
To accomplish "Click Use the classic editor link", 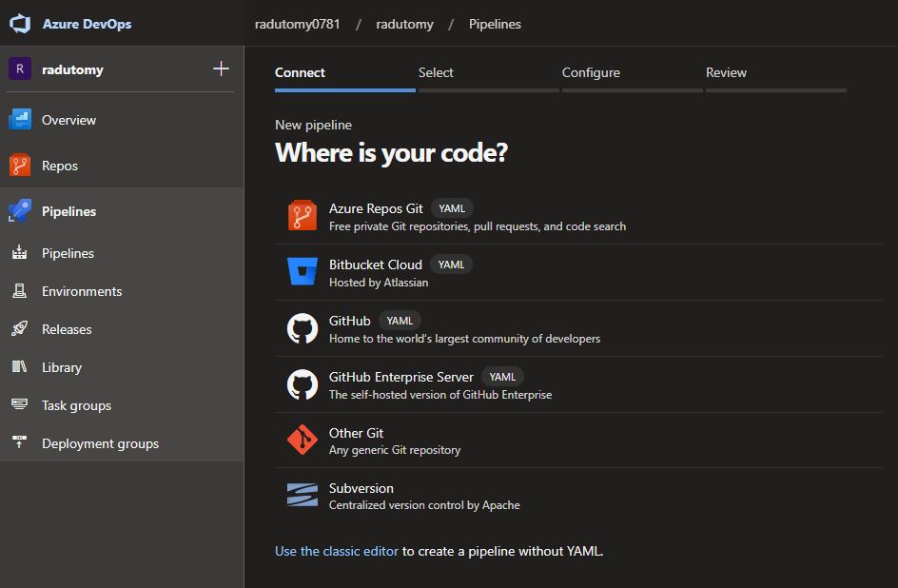I will [x=336, y=551].
